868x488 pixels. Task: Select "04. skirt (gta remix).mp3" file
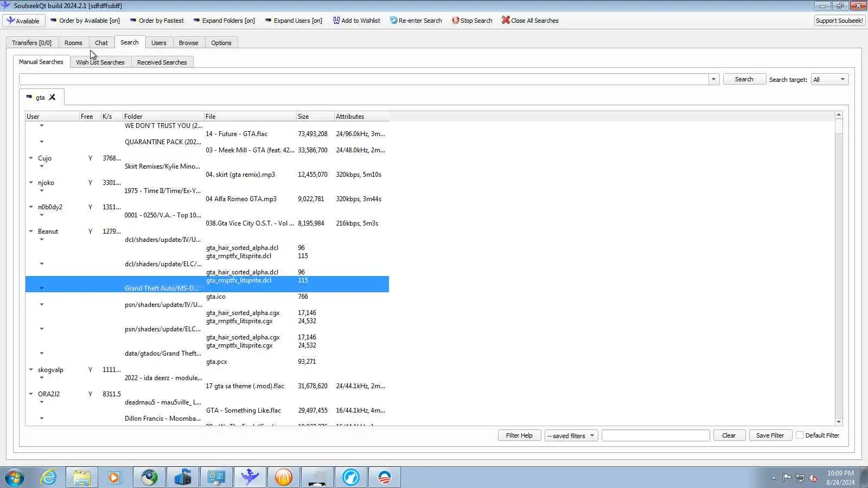pos(240,175)
